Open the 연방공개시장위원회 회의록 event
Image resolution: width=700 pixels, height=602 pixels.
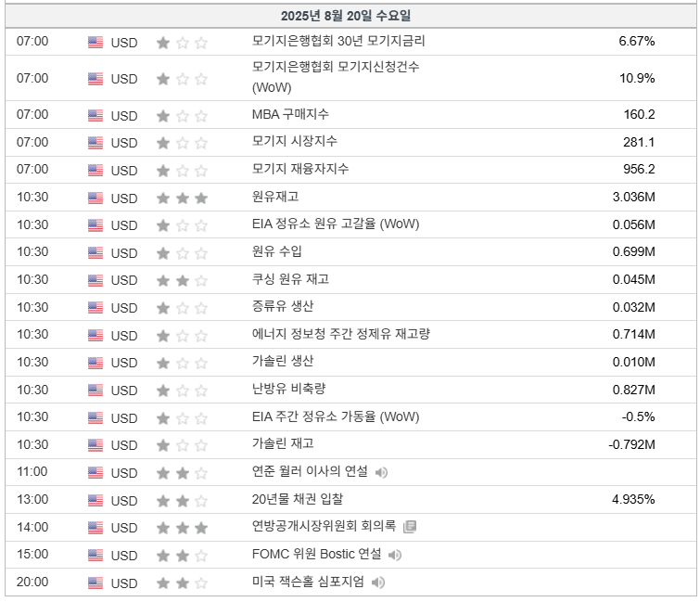point(325,526)
